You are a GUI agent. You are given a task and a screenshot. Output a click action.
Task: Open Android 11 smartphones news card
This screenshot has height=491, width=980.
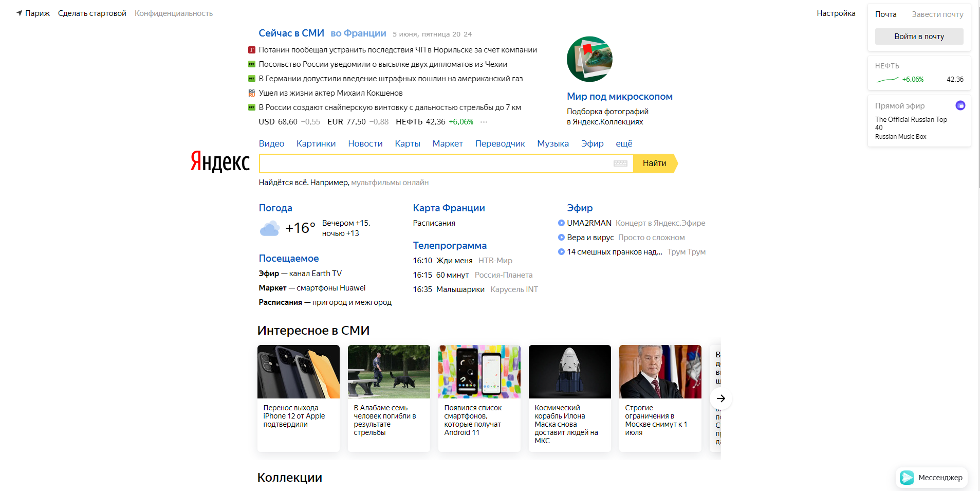pyautogui.click(x=479, y=398)
